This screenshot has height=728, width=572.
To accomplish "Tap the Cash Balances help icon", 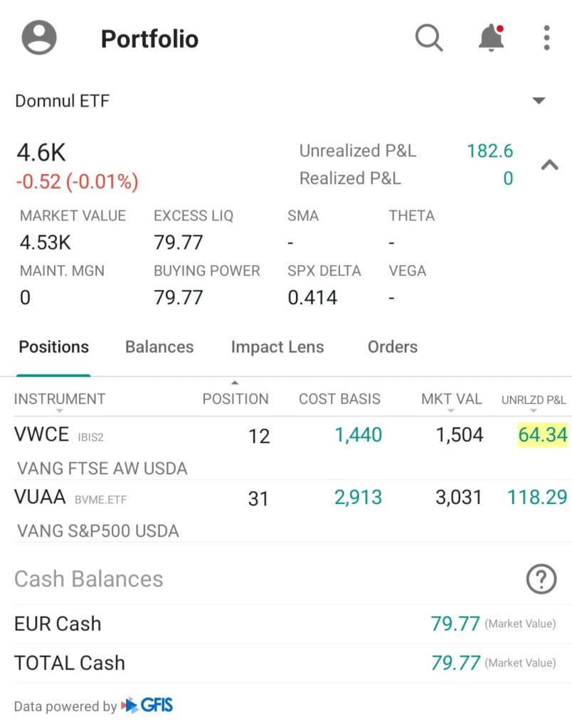I will [x=541, y=580].
